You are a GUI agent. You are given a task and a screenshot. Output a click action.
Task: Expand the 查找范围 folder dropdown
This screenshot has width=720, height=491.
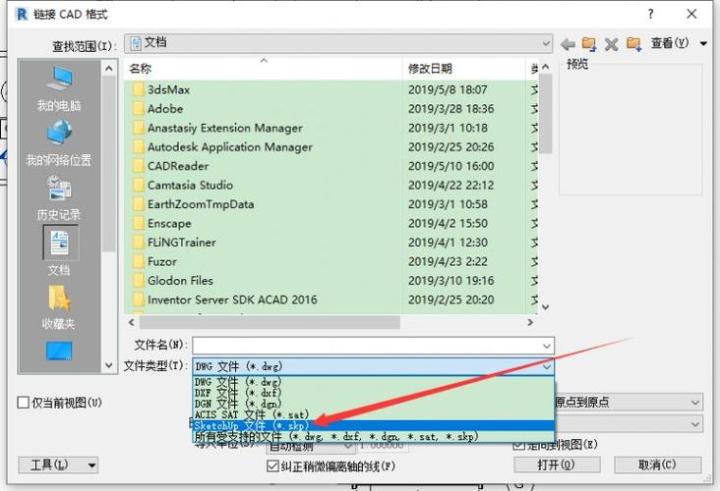point(544,44)
